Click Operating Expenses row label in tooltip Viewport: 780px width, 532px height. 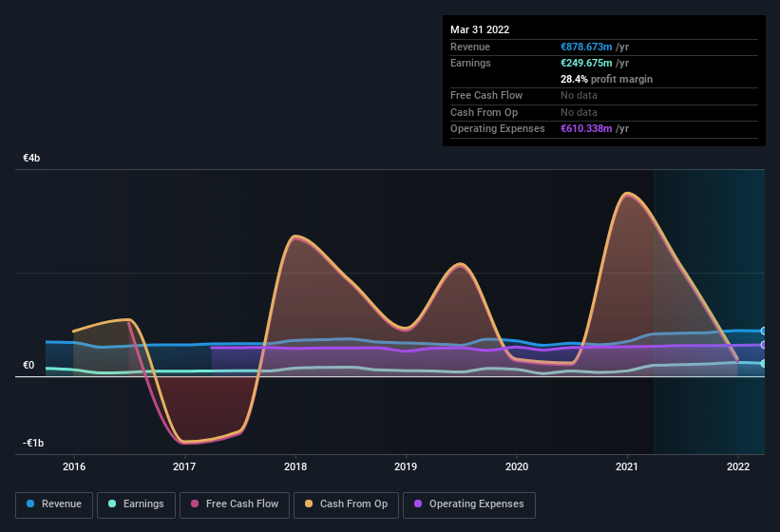[497, 129]
